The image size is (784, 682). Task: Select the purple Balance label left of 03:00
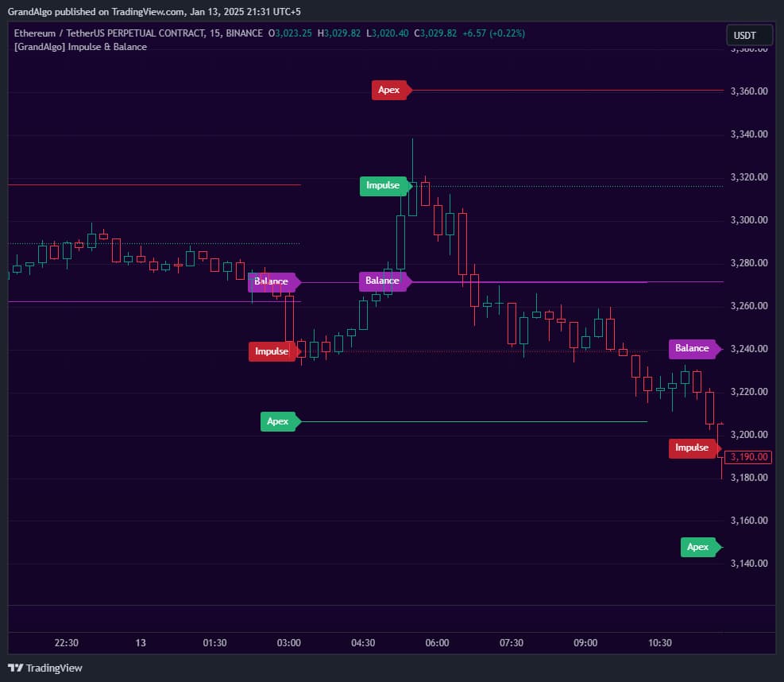[271, 281]
